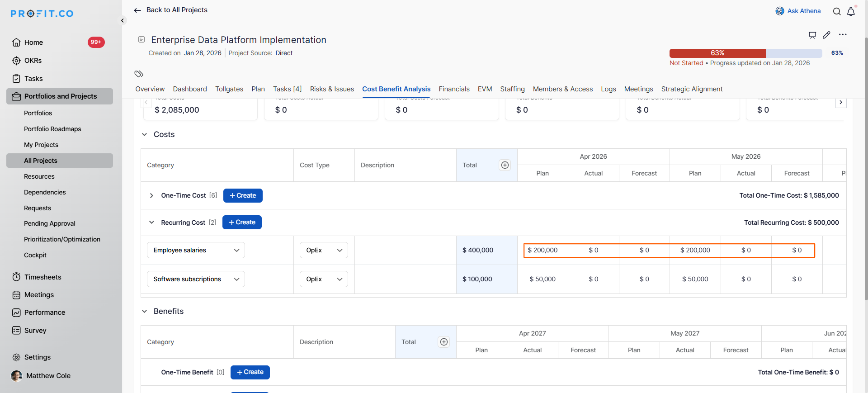Click the Ask Athena assistant icon
The height and width of the screenshot is (393, 868).
780,11
